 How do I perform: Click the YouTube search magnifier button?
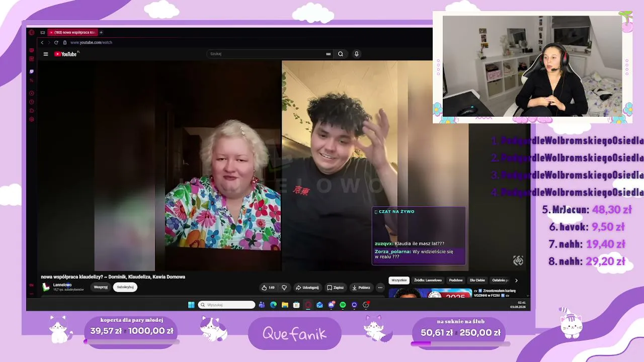pos(341,54)
